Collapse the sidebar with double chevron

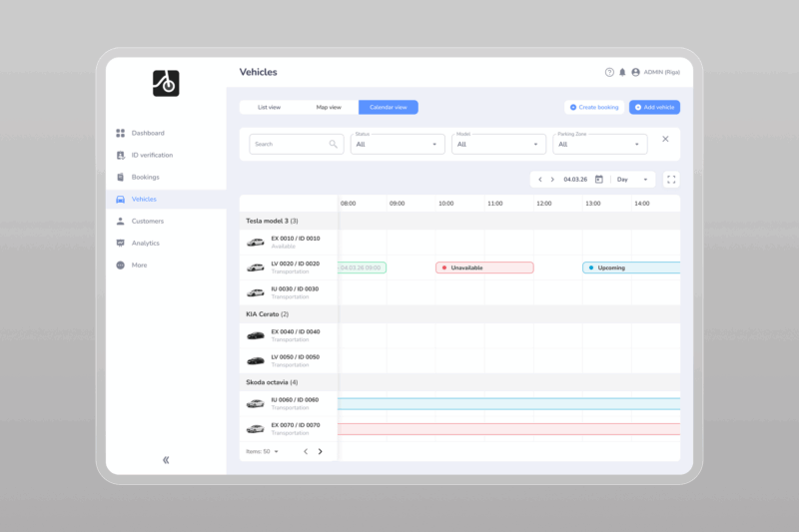166,460
